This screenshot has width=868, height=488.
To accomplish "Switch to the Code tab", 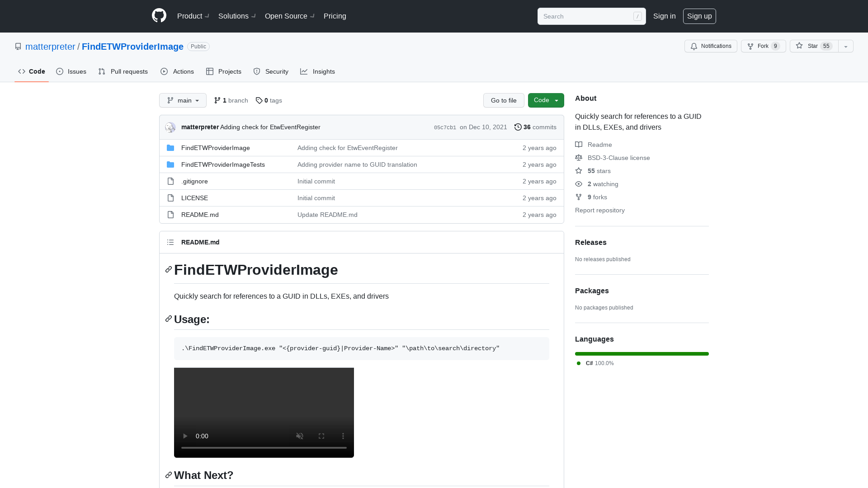I will tap(32, 71).
